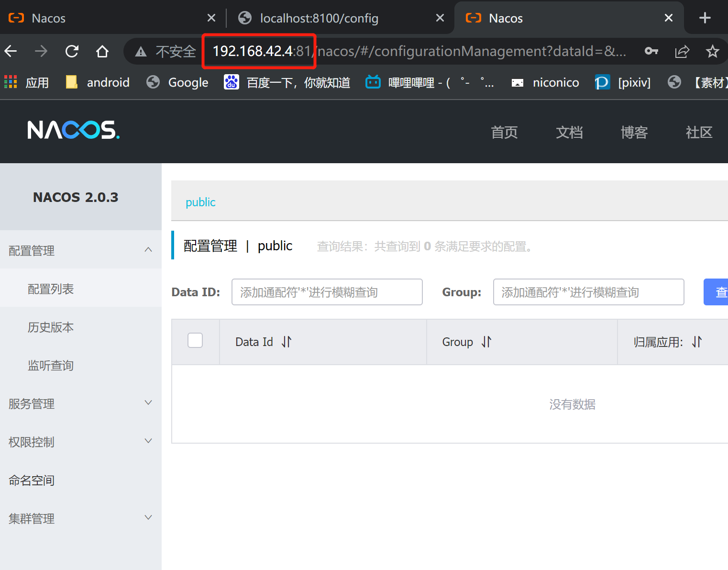Focus the Data ID search field
The width and height of the screenshot is (728, 570).
pyautogui.click(x=327, y=292)
